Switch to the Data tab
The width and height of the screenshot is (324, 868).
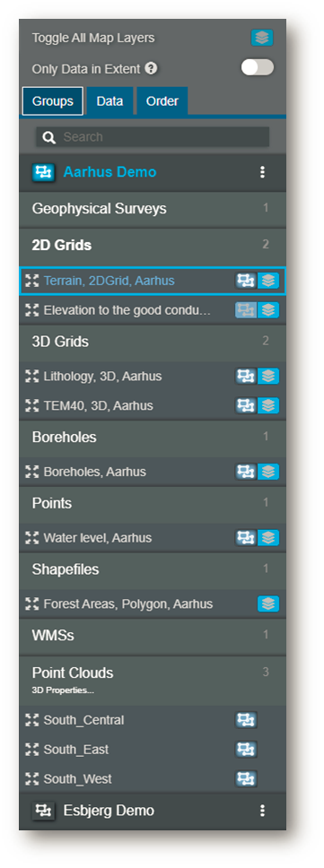coord(109,101)
